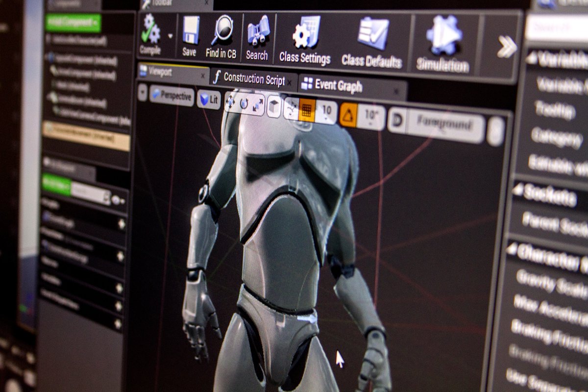Select the Translate gizmo tool
Screen dimensions: 588x392
pos(230,102)
